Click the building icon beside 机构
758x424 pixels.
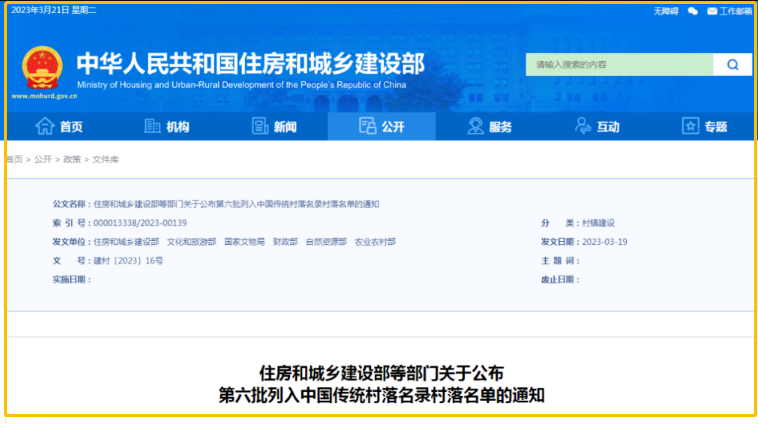coord(152,126)
